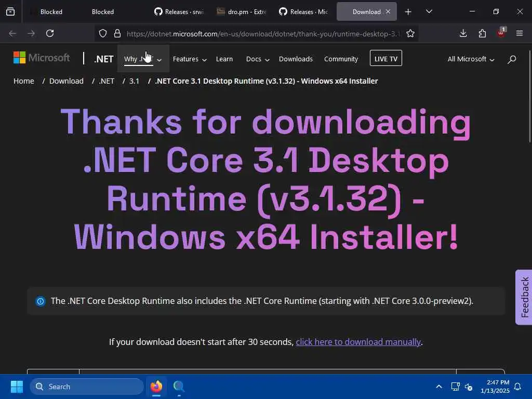Go forward one page
The height and width of the screenshot is (399, 532).
31,33
